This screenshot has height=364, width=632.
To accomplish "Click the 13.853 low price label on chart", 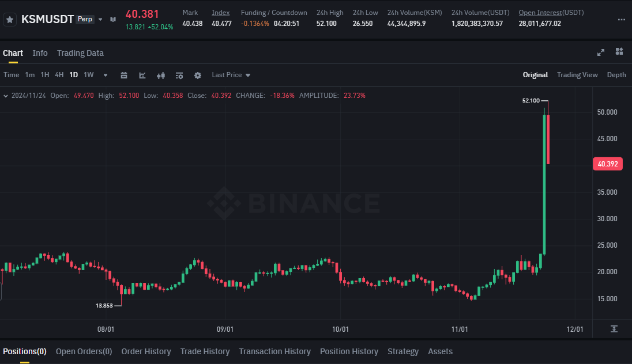I will pyautogui.click(x=104, y=306).
